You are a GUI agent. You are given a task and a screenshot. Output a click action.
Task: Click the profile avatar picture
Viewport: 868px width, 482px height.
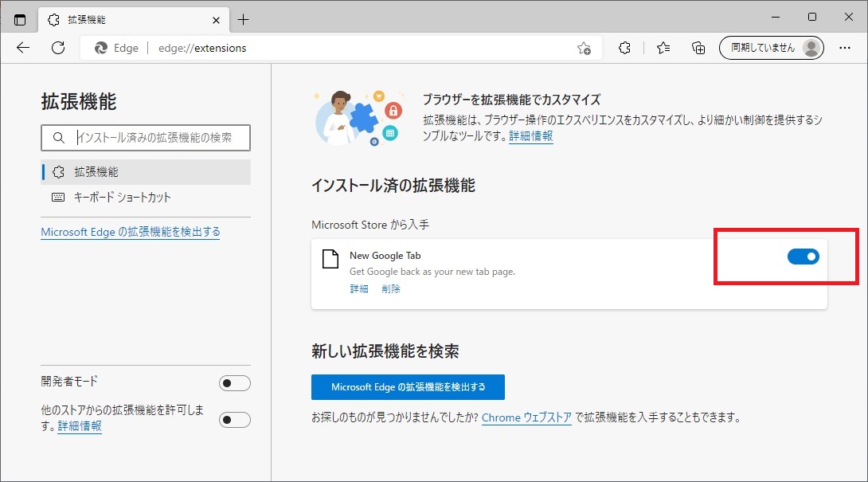[x=811, y=48]
